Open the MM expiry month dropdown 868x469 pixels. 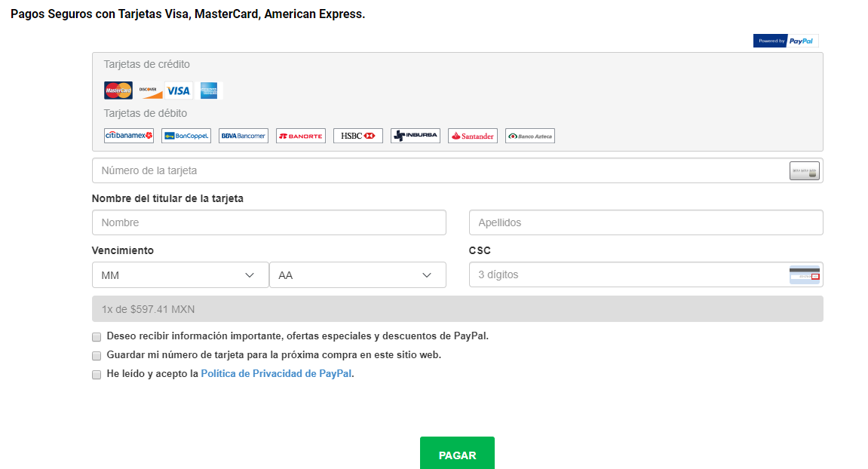180,274
